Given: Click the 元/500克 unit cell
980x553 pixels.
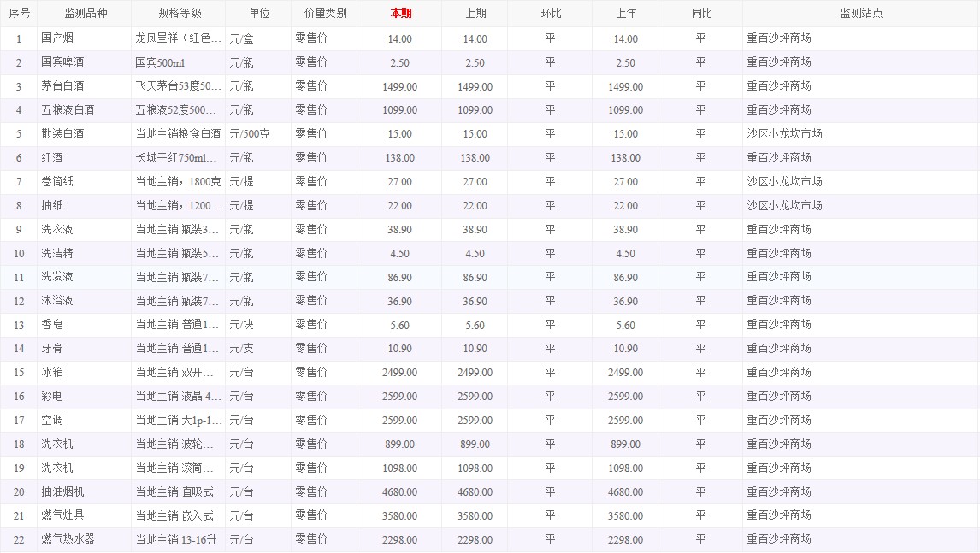Looking at the screenshot, I should coord(259,133).
